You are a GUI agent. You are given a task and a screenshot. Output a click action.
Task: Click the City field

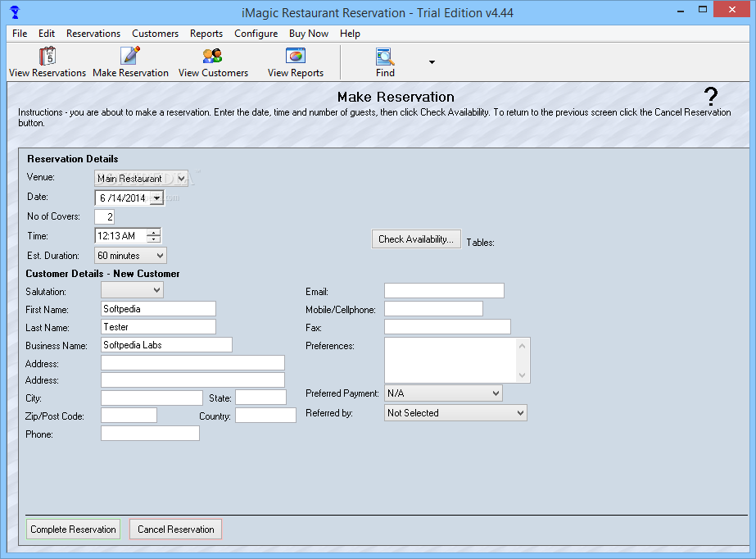pos(152,398)
